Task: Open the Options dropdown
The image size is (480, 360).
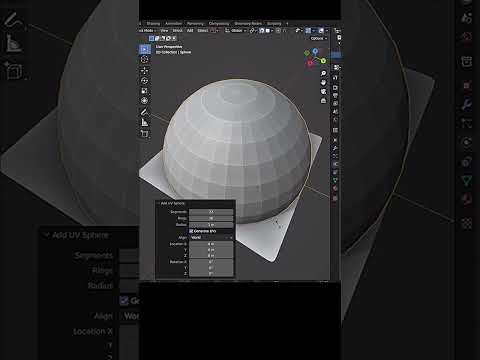Action: [319, 38]
